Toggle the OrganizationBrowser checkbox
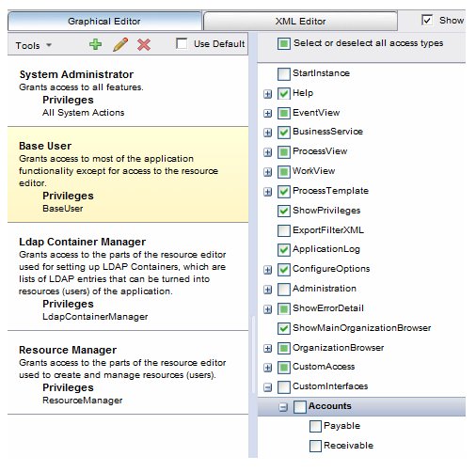 click(284, 348)
